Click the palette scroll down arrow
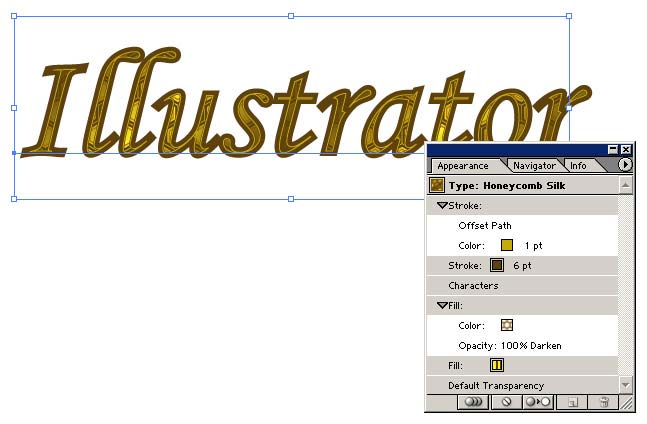The image size is (647, 424). pos(626,385)
